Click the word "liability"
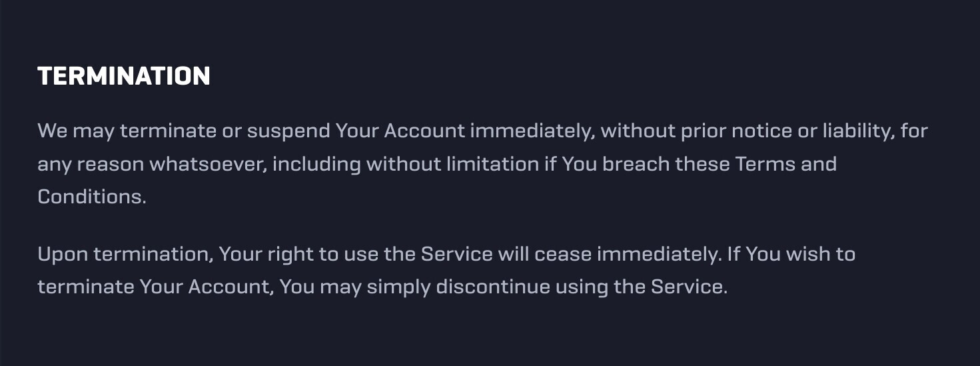Screen dimensions: 980x366 click(x=855, y=131)
